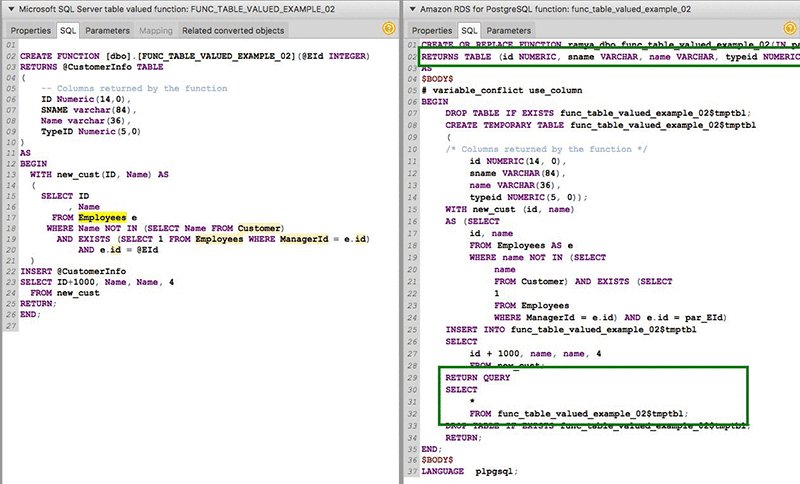The height and width of the screenshot is (484, 800).
Task: Click 'INSERT INTO' on target line 25
Action: point(476,329)
